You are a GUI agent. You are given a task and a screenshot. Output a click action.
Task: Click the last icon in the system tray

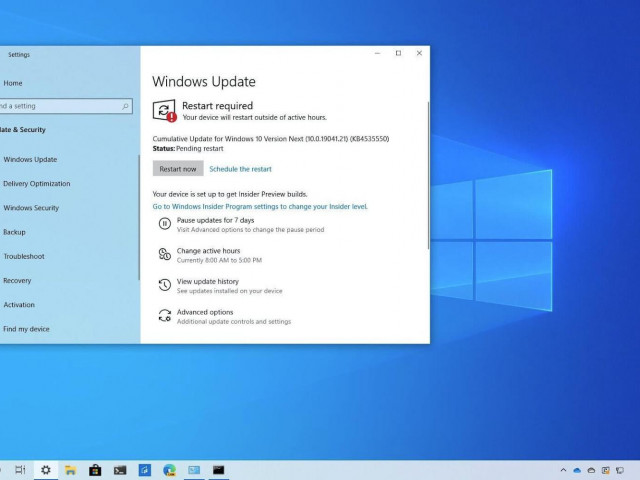point(620,470)
